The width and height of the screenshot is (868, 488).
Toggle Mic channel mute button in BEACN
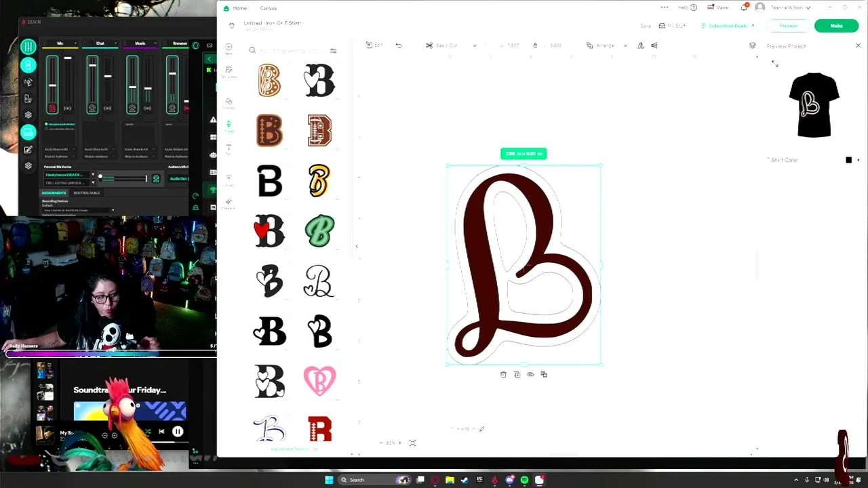point(52,108)
